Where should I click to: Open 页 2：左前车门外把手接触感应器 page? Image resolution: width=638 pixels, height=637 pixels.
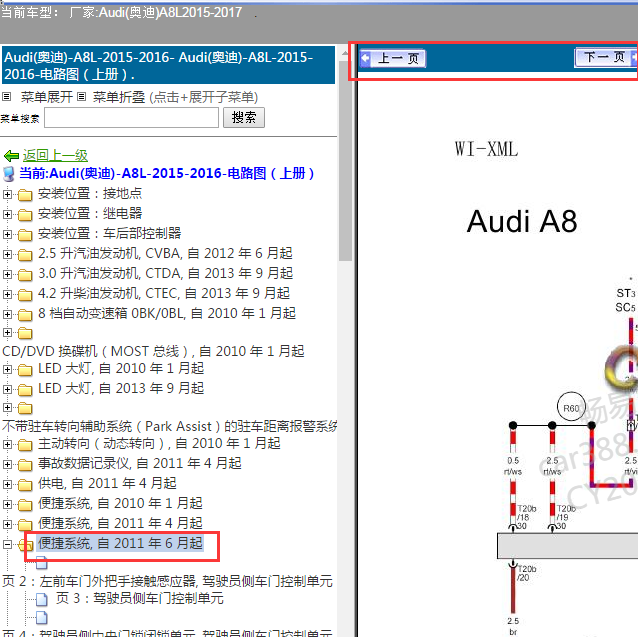click(167, 581)
